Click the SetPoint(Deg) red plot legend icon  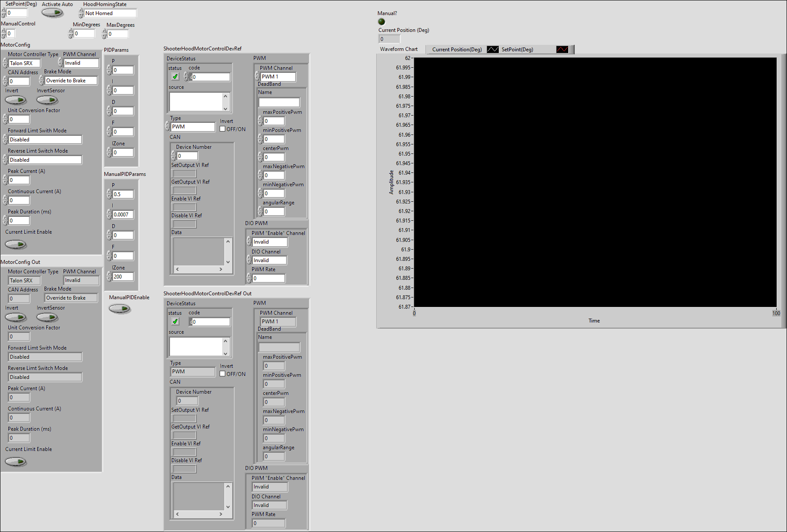(x=562, y=50)
